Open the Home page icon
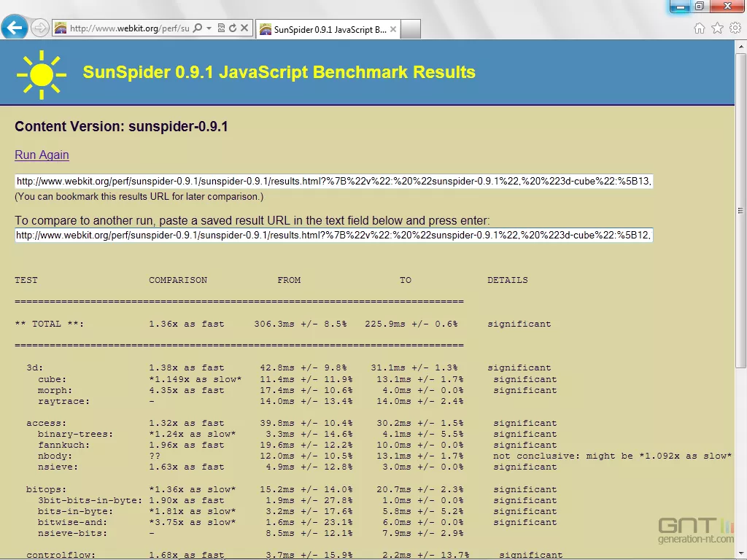 (x=699, y=28)
